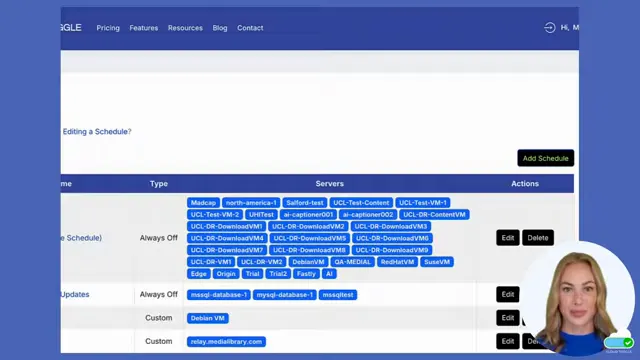Screen dimensions: 640x360
Task: Select the DebianVM server tag
Action: point(309,262)
